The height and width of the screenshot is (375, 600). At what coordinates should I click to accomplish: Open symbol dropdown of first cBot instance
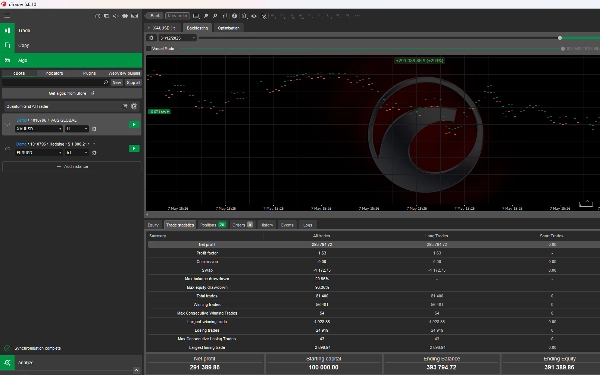(39, 129)
